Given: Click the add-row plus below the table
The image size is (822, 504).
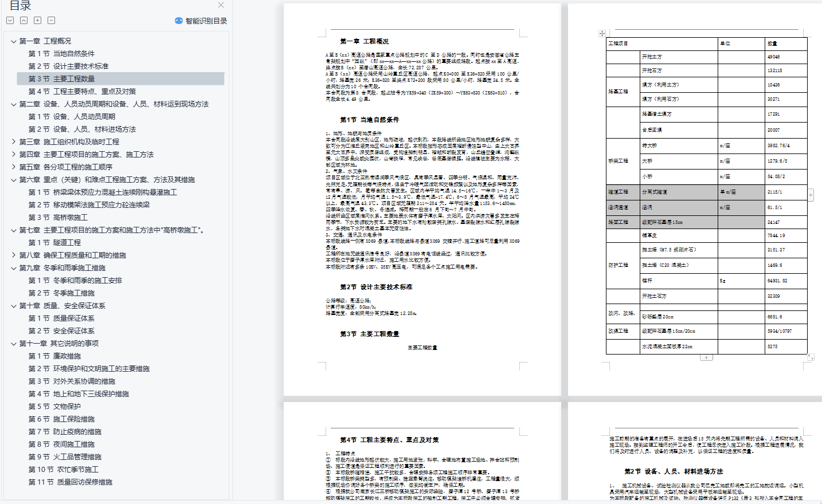Looking at the screenshot, I should pos(706,357).
